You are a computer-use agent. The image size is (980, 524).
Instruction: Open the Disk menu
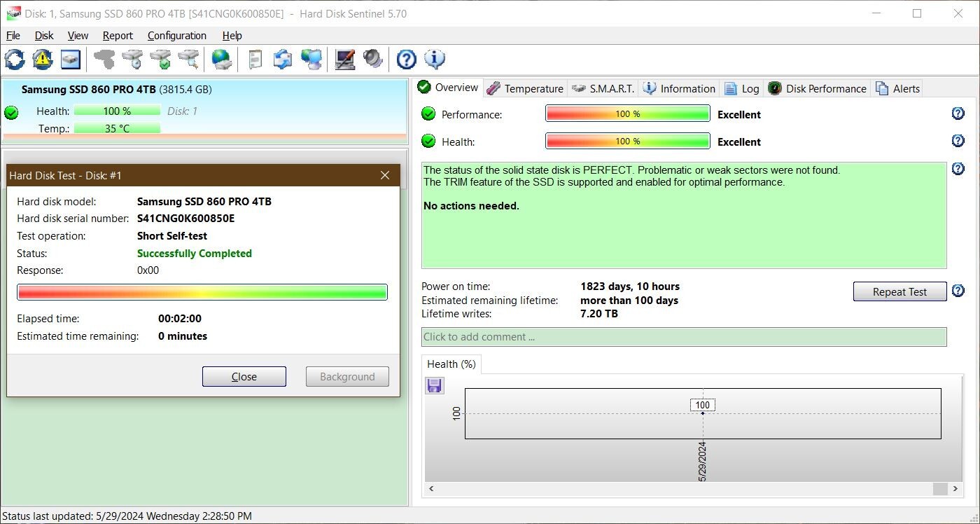point(44,36)
